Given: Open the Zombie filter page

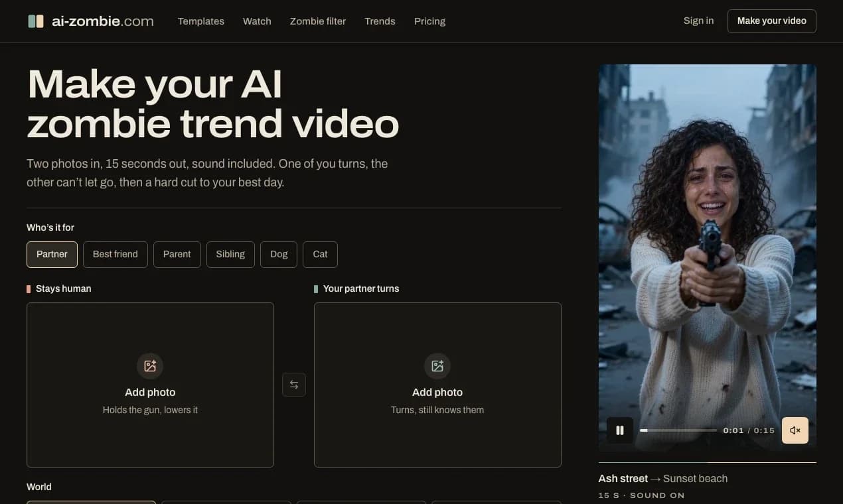Looking at the screenshot, I should pyautogui.click(x=318, y=21).
